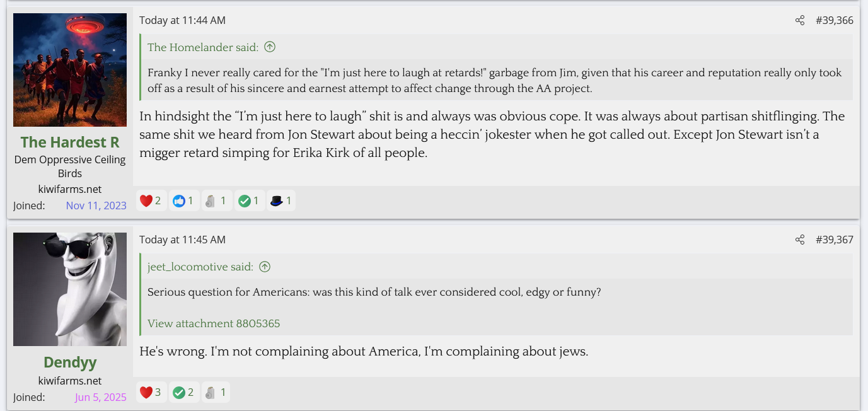This screenshot has height=411, width=868.
Task: Click the "Today at 11:44 AM" timestamp
Action: pos(182,20)
